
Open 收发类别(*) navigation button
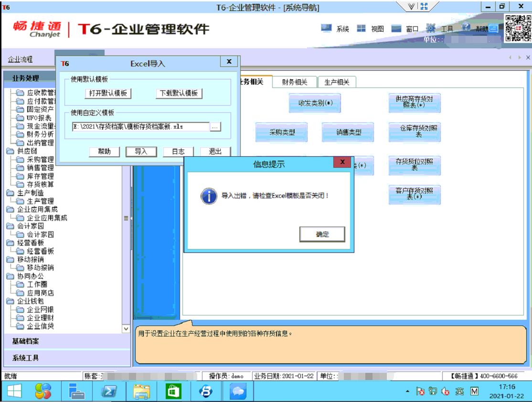coord(315,103)
